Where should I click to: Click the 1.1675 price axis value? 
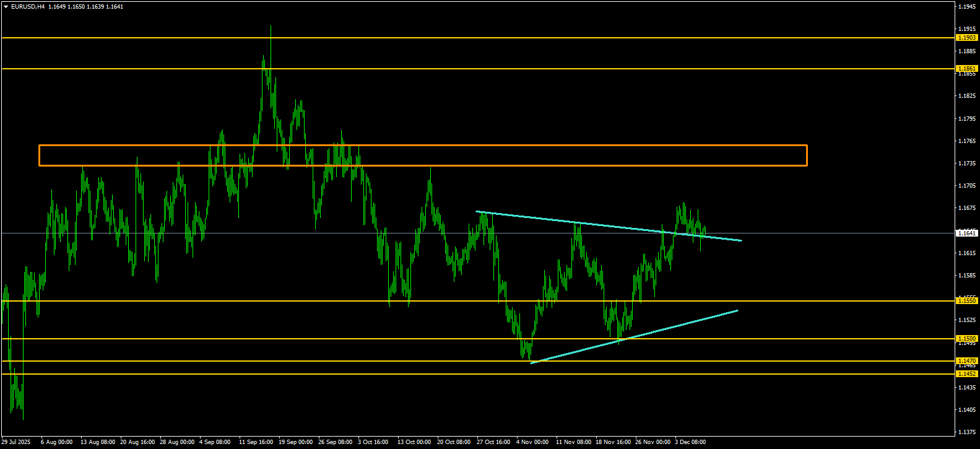967,208
